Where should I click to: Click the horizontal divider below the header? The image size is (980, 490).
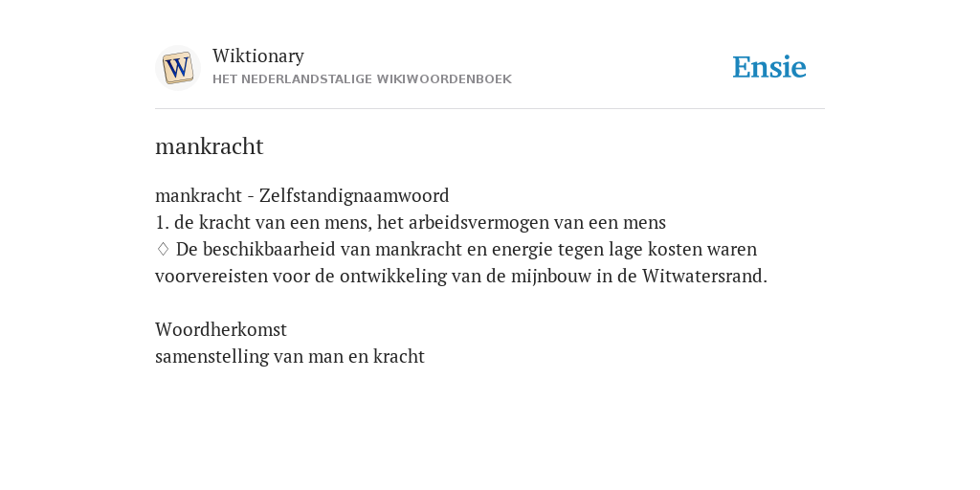click(490, 109)
